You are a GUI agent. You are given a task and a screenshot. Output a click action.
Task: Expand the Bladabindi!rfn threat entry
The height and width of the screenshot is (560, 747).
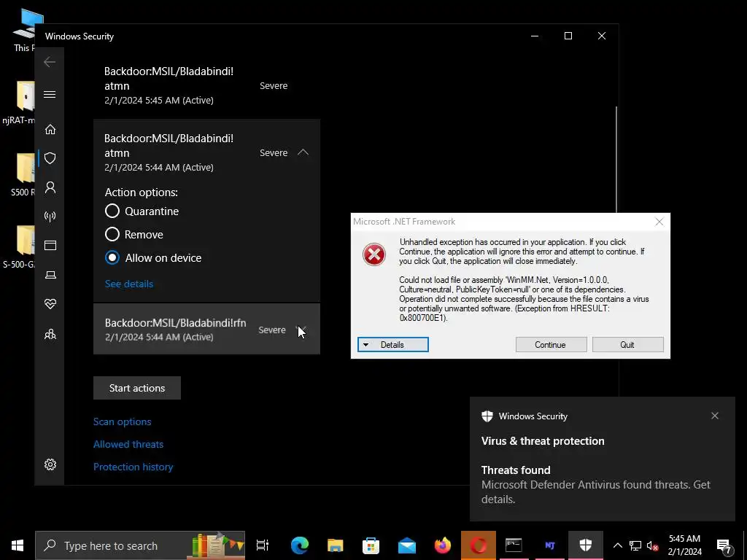point(302,330)
